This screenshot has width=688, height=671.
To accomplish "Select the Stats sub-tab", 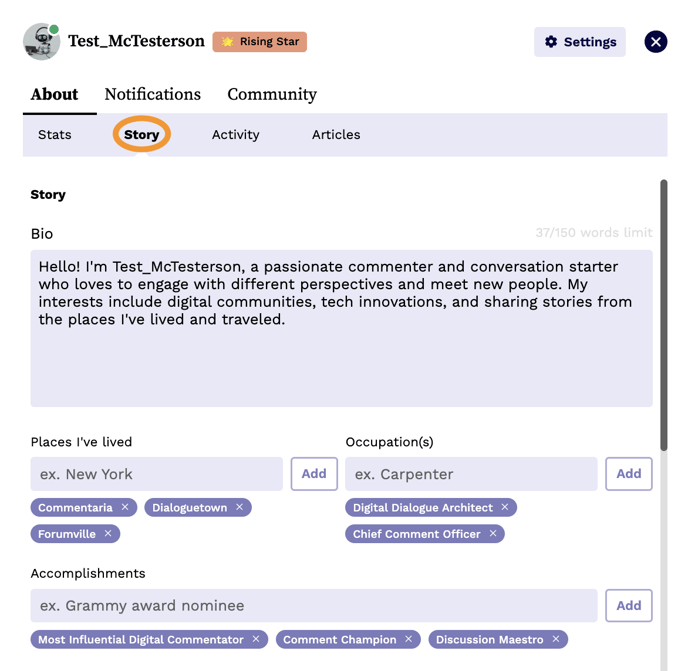I will pos(55,135).
